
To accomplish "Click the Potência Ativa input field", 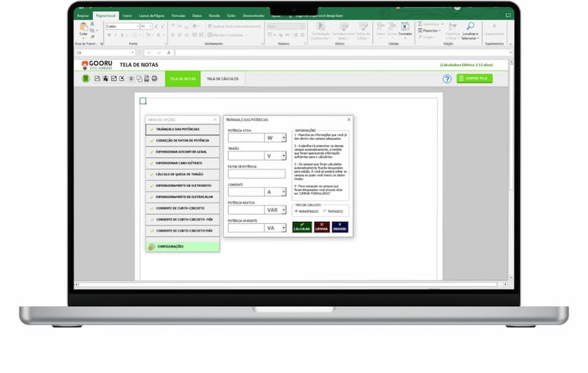I will click(246, 138).
